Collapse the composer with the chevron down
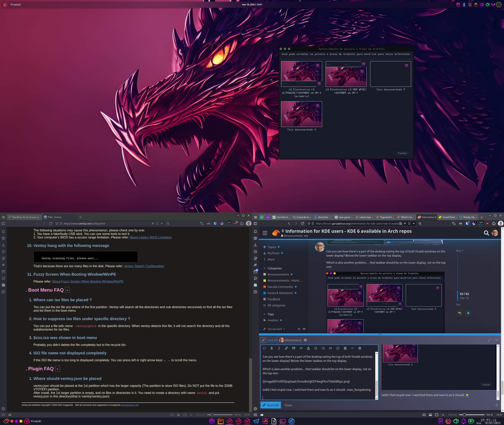 [497, 340]
